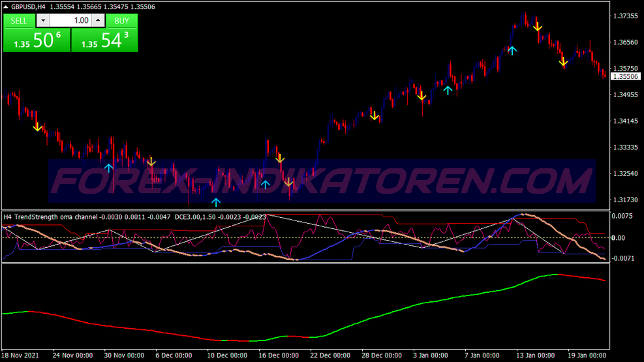Click the 1.34145 price scale label
This screenshot has height=362, width=644.
click(x=626, y=121)
